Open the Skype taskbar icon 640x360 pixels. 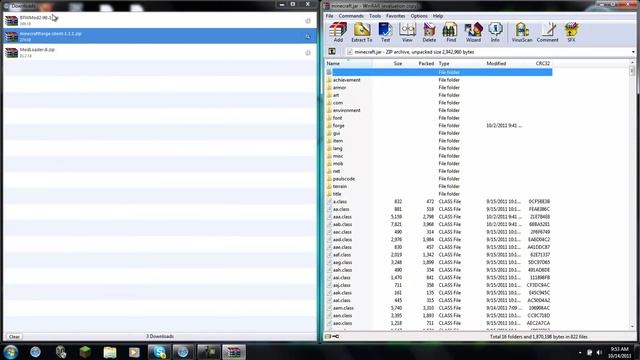coord(159,352)
